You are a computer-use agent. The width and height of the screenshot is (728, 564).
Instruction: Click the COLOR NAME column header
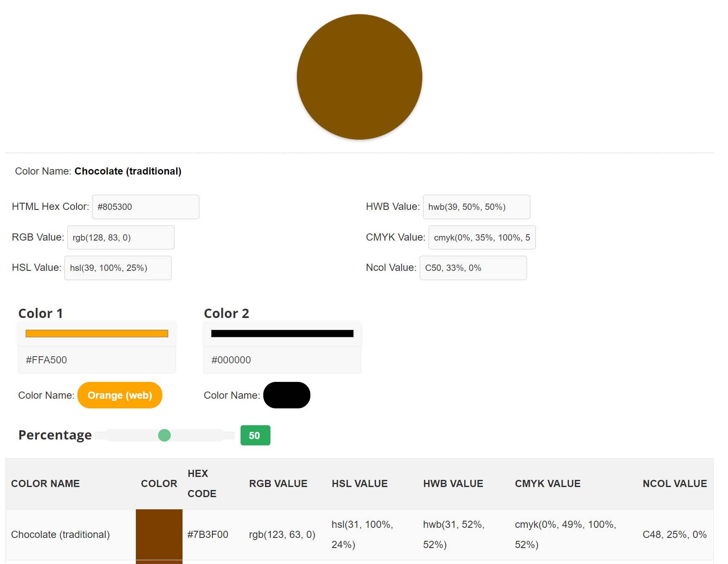[45, 484]
